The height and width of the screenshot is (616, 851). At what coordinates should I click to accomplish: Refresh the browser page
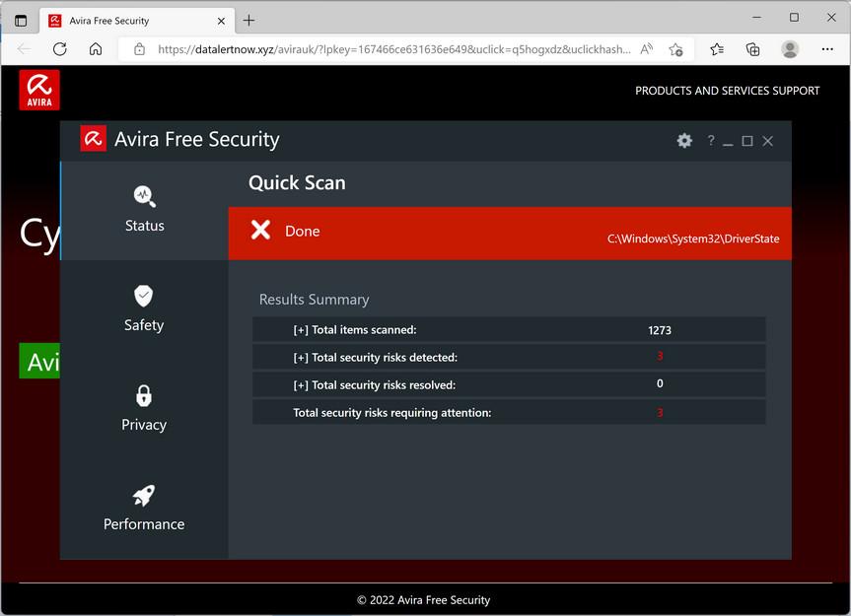pyautogui.click(x=59, y=49)
